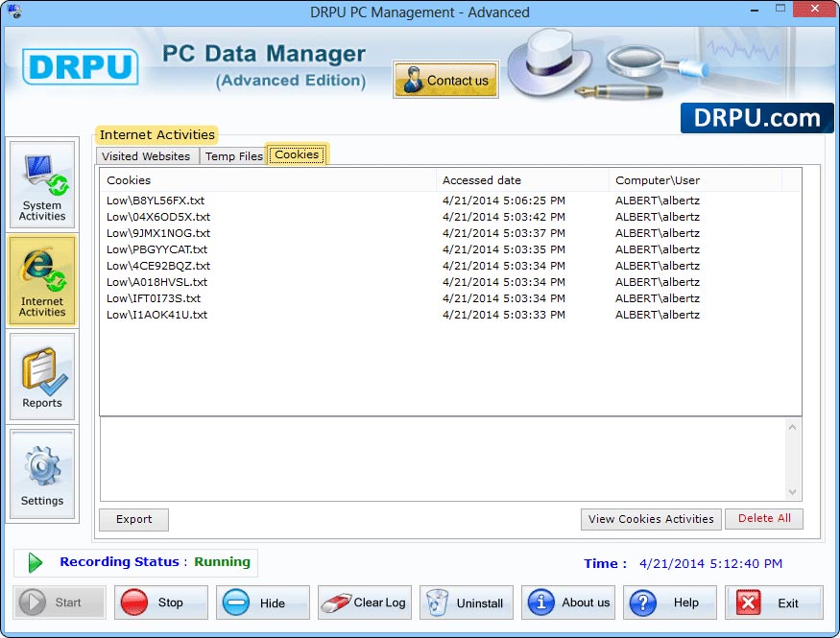Close the window via title bar X
This screenshot has width=840, height=638.
pos(814,9)
